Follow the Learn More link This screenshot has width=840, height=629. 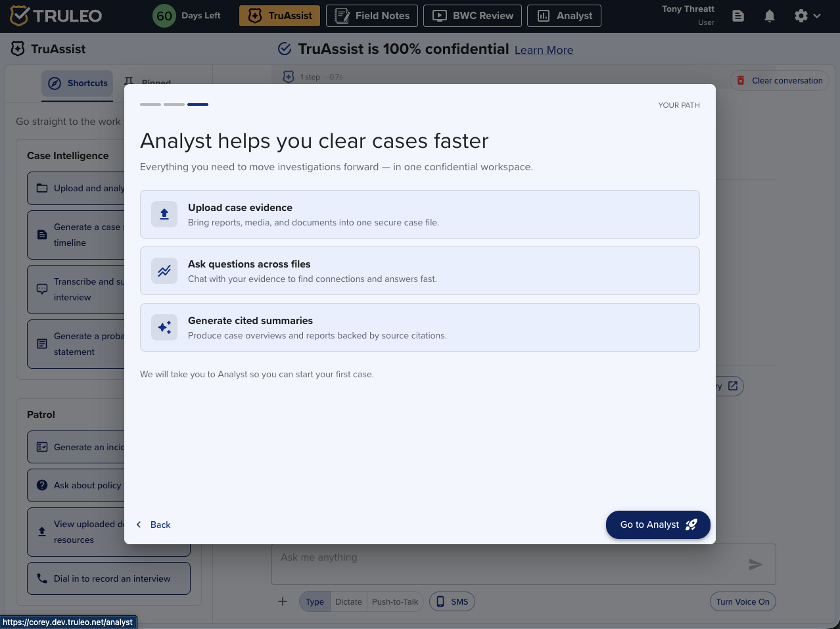pyautogui.click(x=544, y=50)
